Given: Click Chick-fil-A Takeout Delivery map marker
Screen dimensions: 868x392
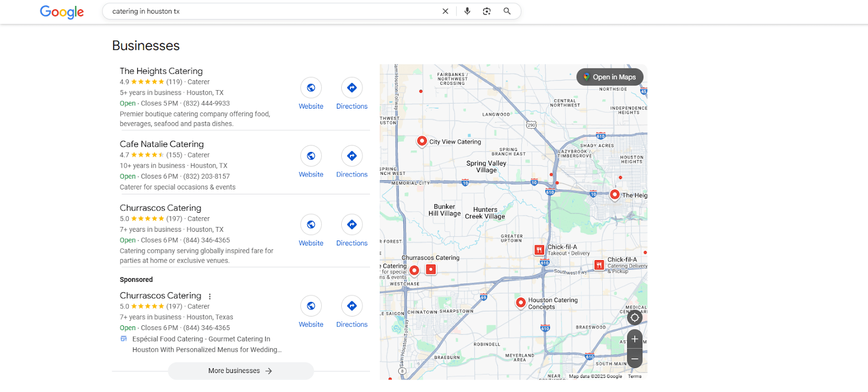Looking at the screenshot, I should pyautogui.click(x=539, y=250).
